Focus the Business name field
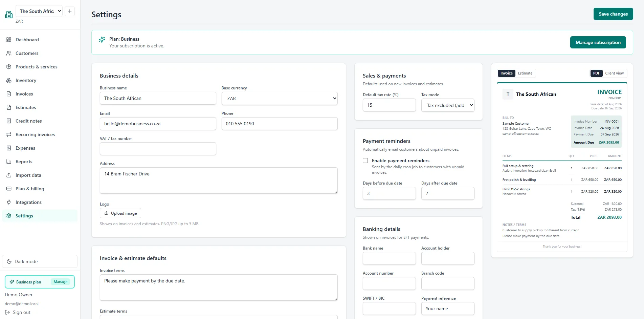The width and height of the screenshot is (644, 319). click(x=158, y=98)
